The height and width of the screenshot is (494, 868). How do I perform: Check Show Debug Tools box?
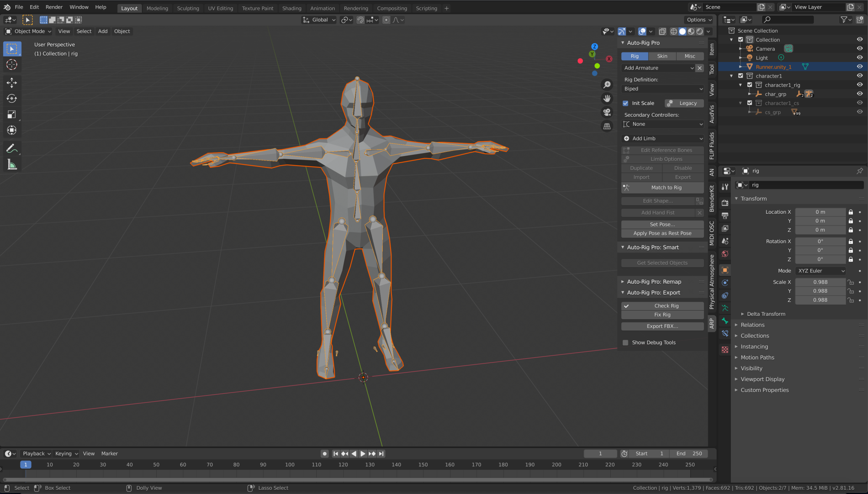(625, 343)
